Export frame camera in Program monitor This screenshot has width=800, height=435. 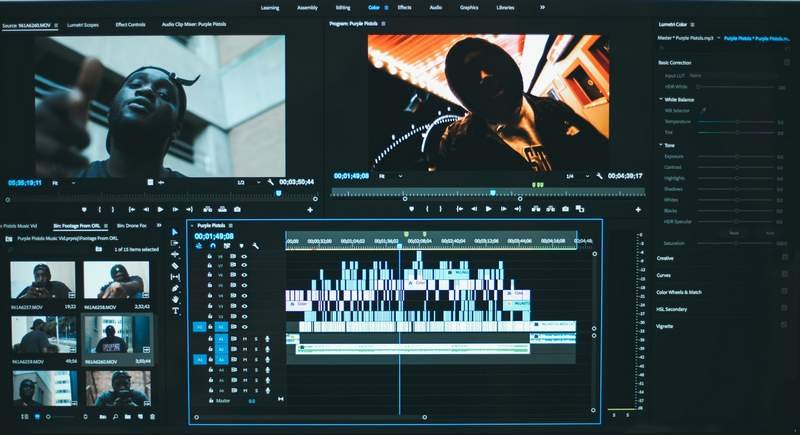pyautogui.click(x=565, y=209)
